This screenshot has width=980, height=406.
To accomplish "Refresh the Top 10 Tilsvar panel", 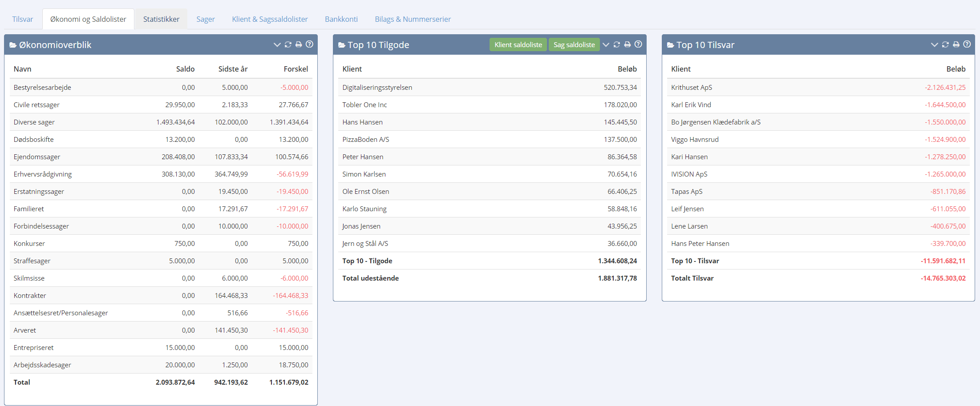I will pyautogui.click(x=945, y=44).
